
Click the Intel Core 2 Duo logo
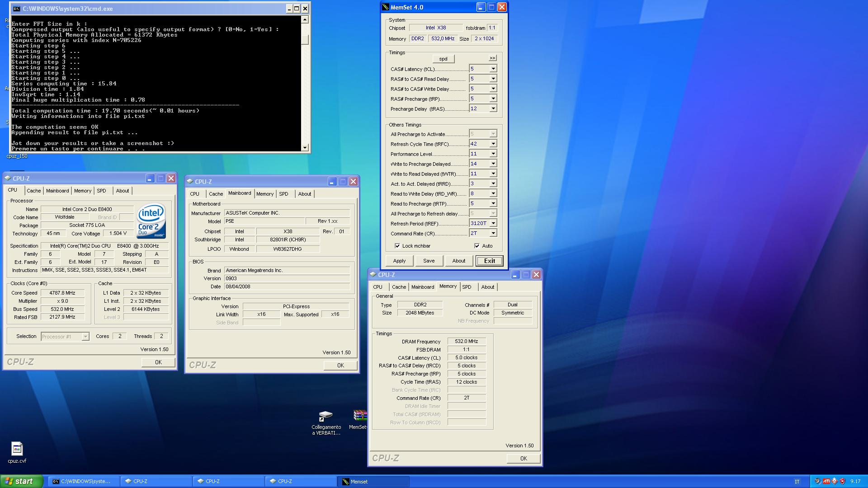pyautogui.click(x=151, y=221)
